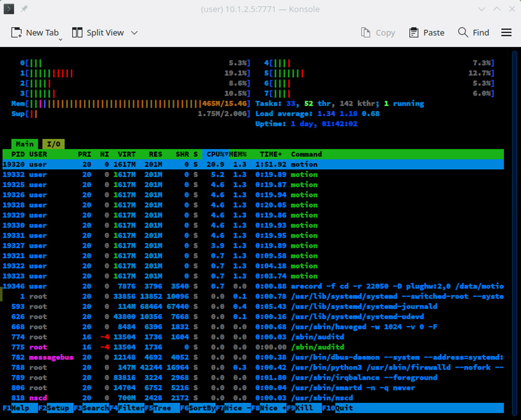521x420 pixels.
Task: Sort by Command column header
Action: (x=306, y=154)
